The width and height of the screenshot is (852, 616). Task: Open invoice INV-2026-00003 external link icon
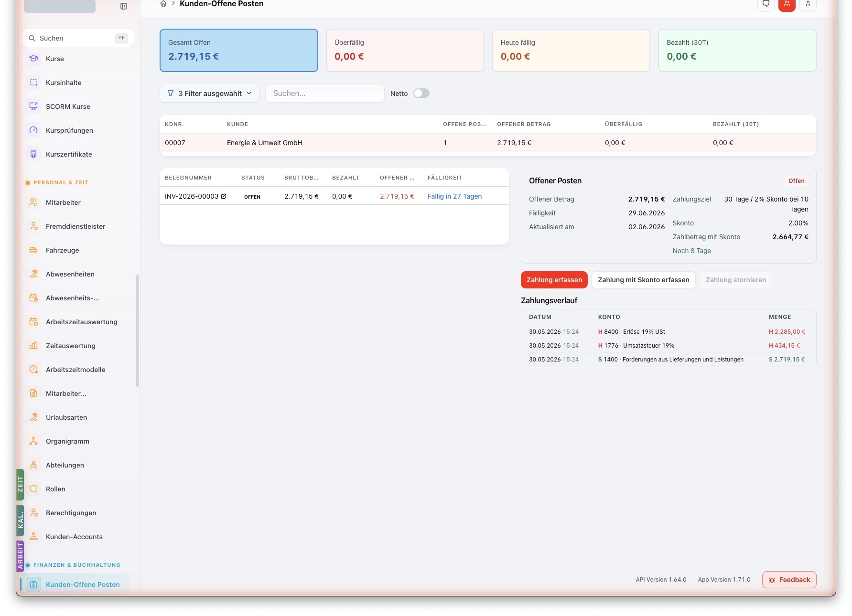click(224, 196)
